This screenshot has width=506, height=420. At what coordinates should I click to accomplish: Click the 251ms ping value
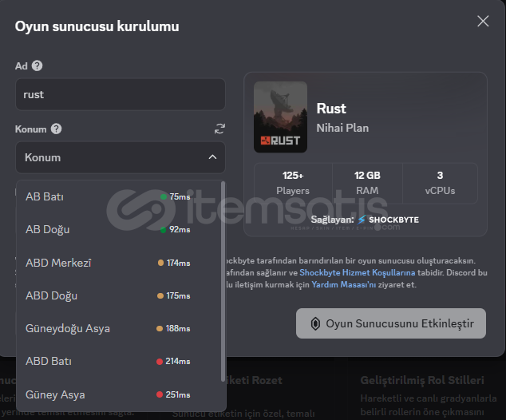pyautogui.click(x=178, y=394)
